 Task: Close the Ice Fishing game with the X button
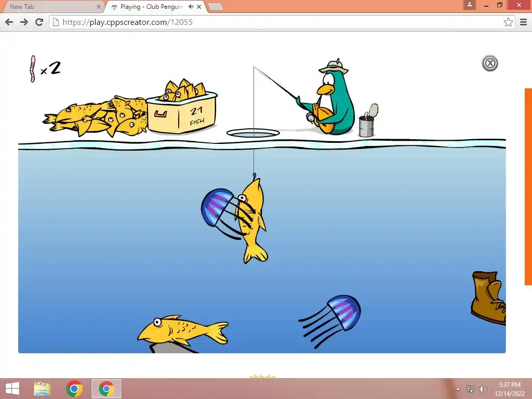click(x=489, y=63)
